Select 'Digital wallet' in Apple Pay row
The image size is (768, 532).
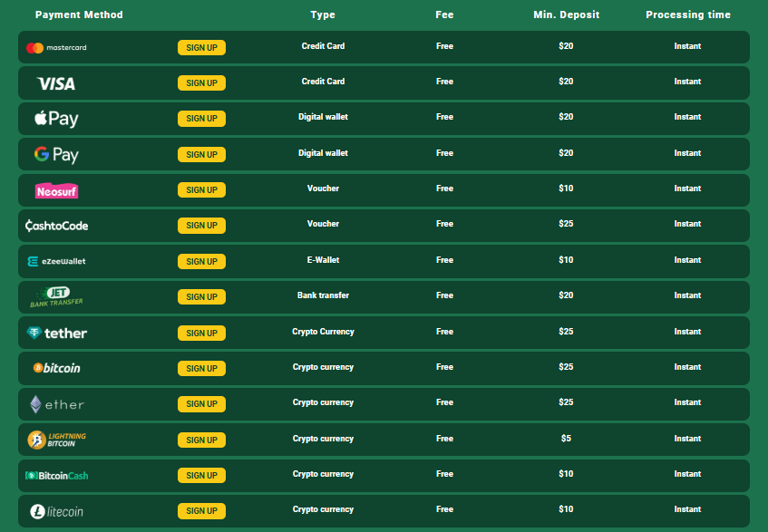click(x=323, y=117)
